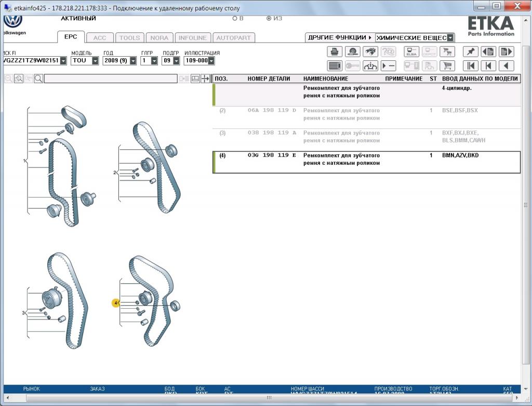The height and width of the screenshot is (406, 532).
Task: Click the highlighted position 4 marker in illustration
Action: tap(116, 303)
